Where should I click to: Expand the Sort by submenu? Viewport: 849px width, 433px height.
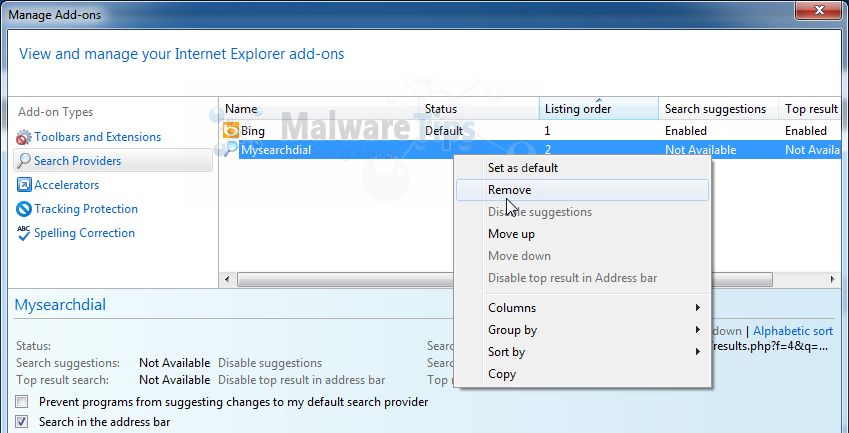[x=583, y=352]
